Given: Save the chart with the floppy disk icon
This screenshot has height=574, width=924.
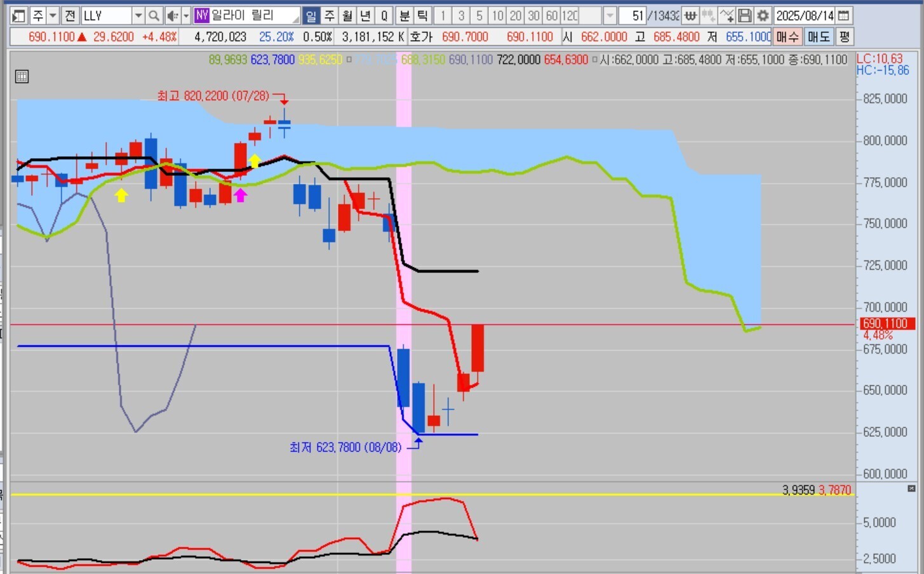Looking at the screenshot, I should (x=745, y=15).
